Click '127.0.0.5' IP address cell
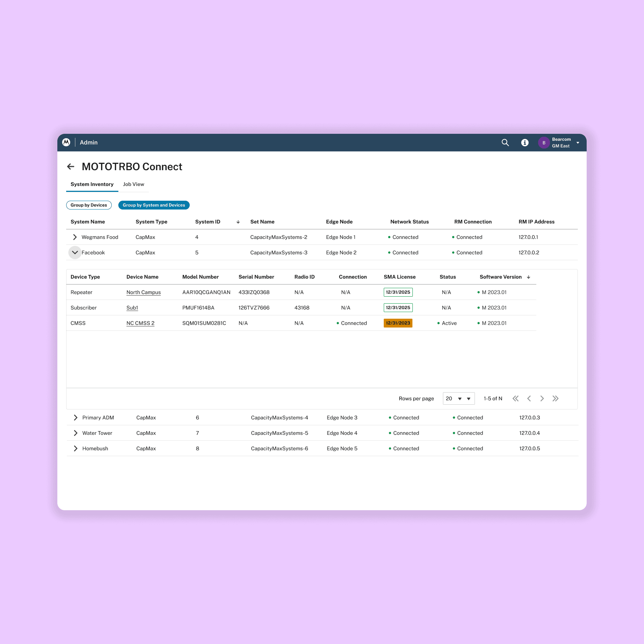Screen dimensions: 644x644 (x=530, y=449)
